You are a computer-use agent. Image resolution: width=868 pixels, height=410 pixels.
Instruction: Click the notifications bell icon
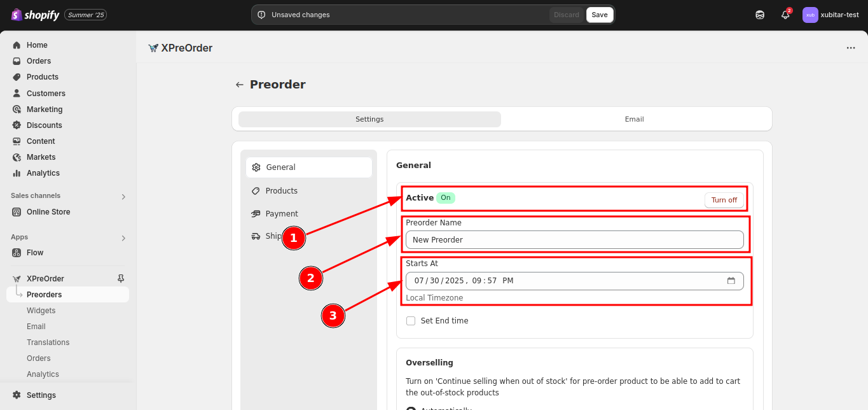(785, 15)
